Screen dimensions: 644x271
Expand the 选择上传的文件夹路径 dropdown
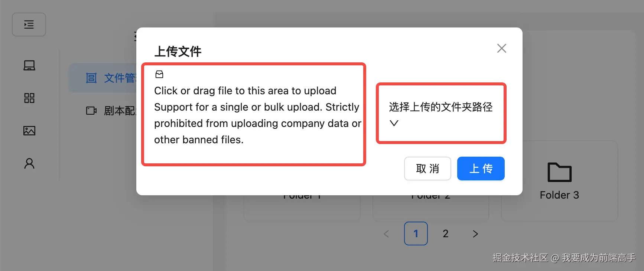point(441,113)
